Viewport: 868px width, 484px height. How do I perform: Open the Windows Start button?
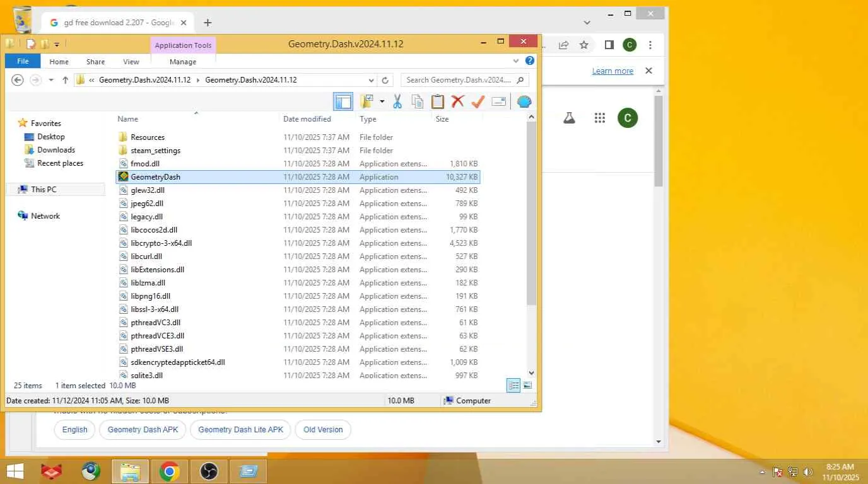14,471
